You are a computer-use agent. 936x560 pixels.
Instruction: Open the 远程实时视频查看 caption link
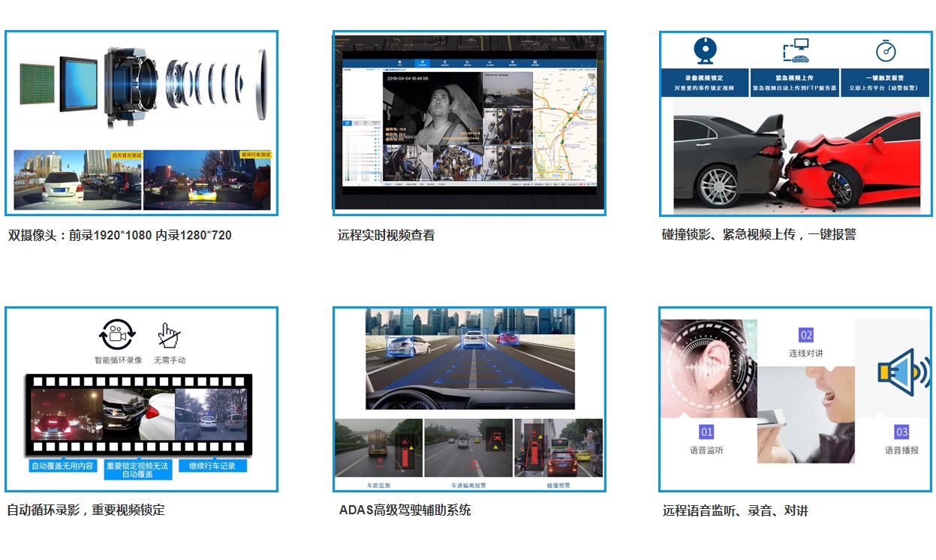coord(386,235)
